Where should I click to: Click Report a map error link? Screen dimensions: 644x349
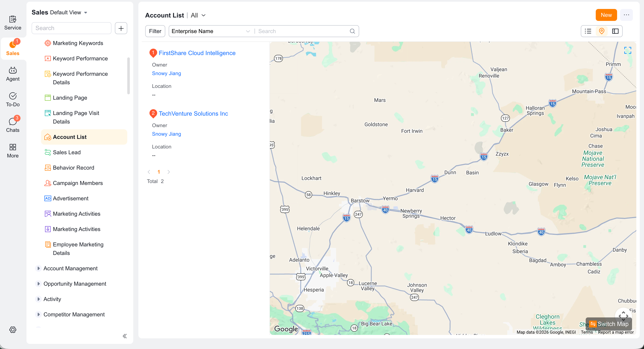click(616, 332)
